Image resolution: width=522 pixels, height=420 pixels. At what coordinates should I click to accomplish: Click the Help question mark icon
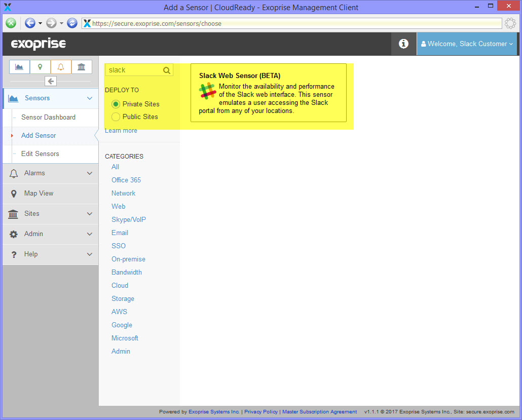[x=14, y=255]
